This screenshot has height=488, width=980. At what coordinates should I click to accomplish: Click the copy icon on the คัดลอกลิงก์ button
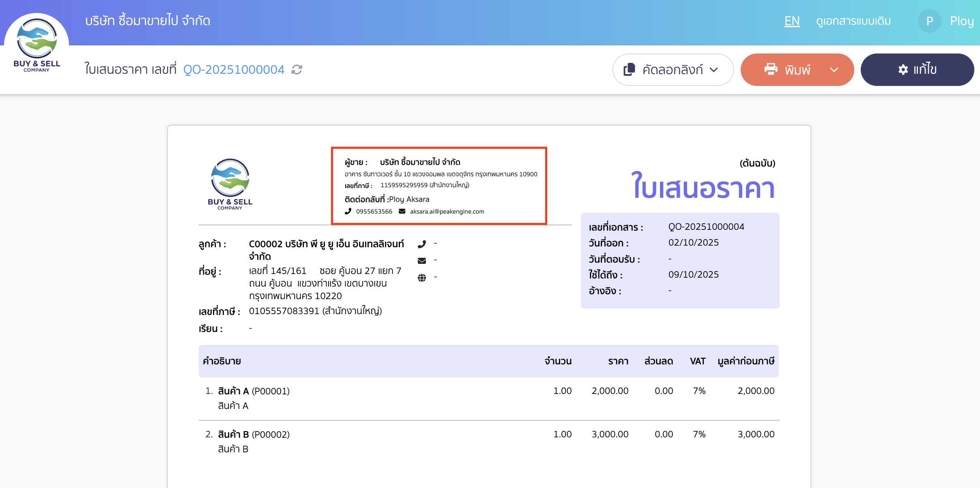630,69
